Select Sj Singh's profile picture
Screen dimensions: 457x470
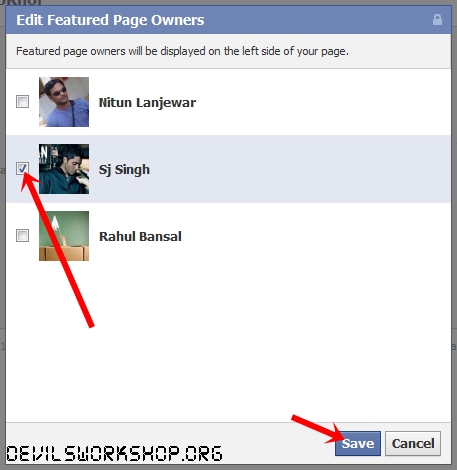(x=64, y=169)
